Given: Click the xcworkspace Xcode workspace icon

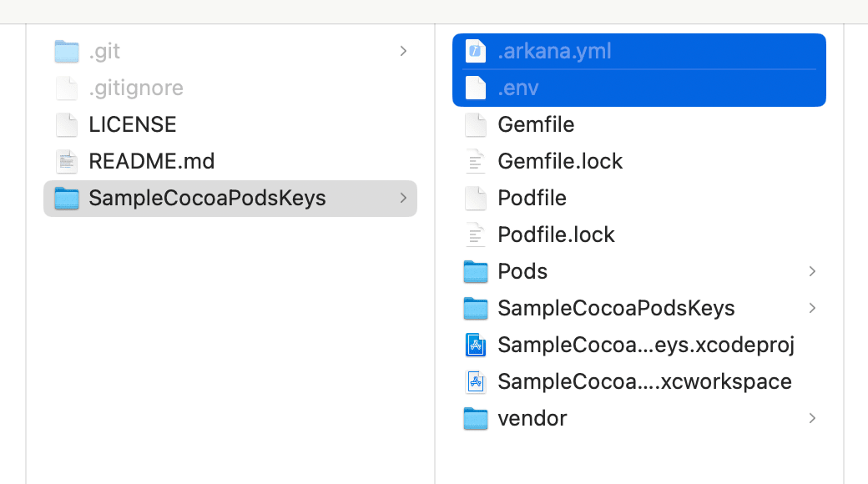Looking at the screenshot, I should click(476, 381).
